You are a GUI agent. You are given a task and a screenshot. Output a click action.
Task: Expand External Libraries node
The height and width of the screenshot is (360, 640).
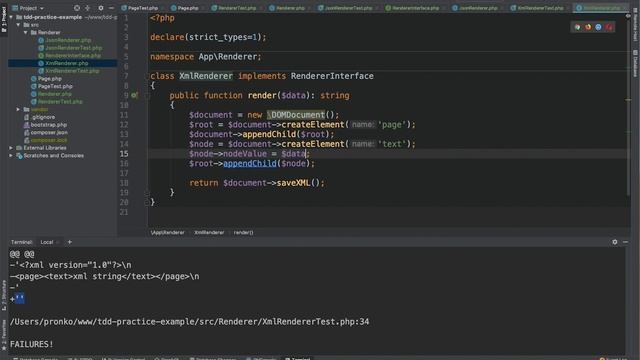coord(11,148)
